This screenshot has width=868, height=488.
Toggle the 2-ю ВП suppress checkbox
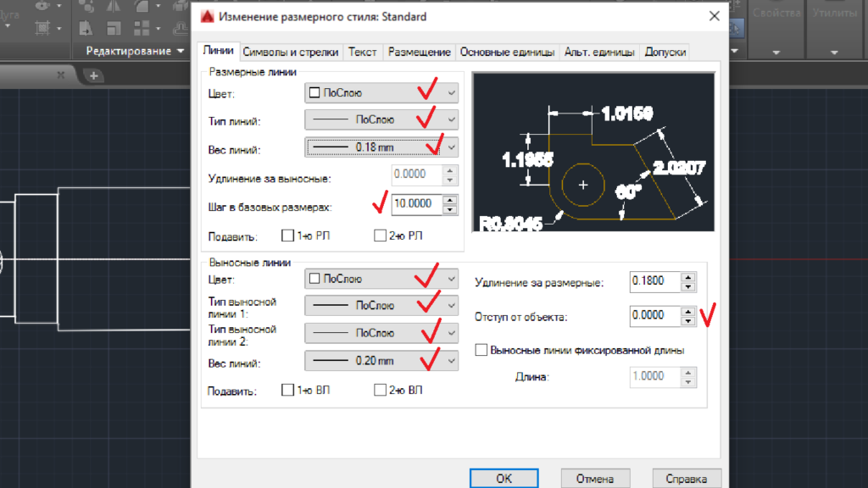[381, 390]
